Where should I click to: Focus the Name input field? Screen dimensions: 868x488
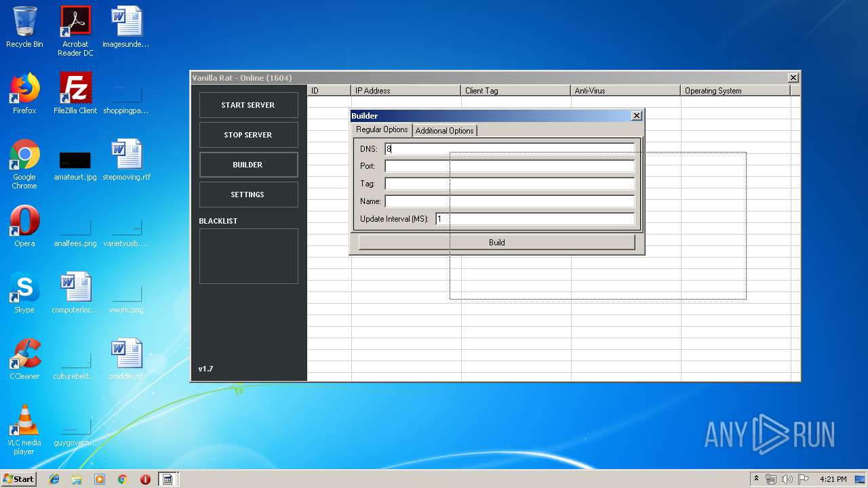pos(510,201)
